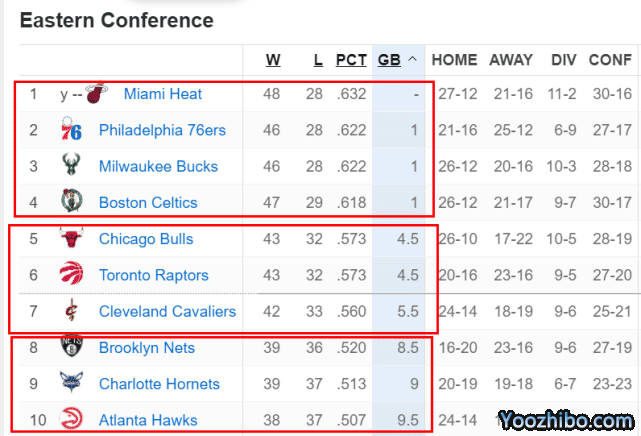This screenshot has width=641, height=436.
Task: Click the Charlotte Hornets logo icon
Action: coord(71,384)
